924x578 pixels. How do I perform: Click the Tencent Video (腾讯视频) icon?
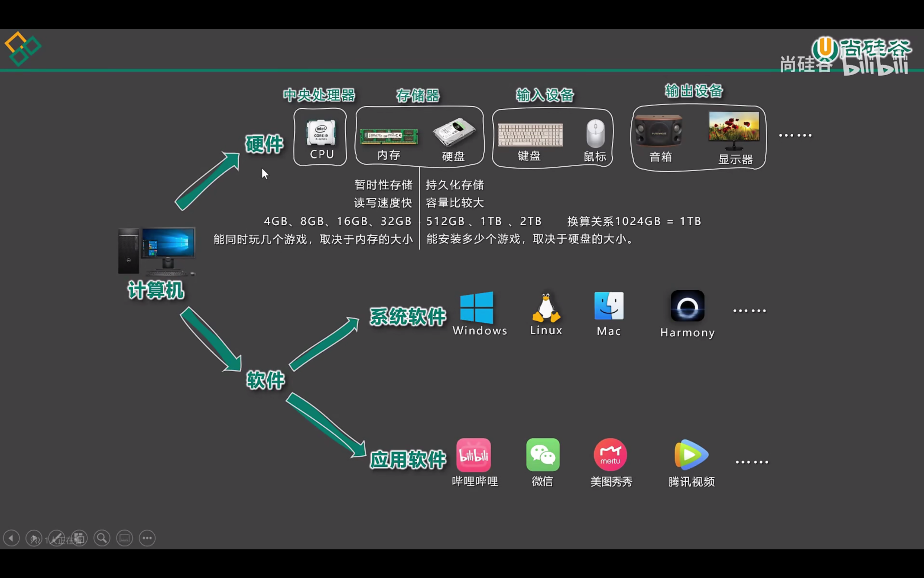(691, 455)
